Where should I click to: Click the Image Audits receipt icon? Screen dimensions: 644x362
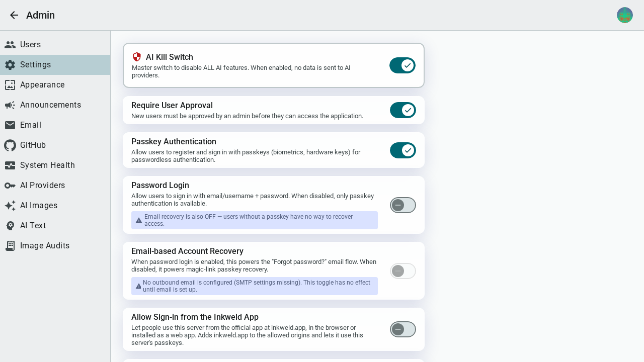(x=10, y=246)
